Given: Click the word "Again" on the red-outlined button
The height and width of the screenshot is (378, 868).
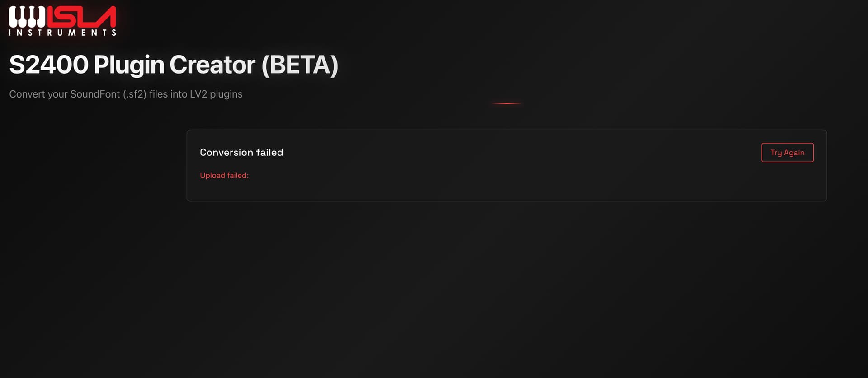Looking at the screenshot, I should pos(794,153).
